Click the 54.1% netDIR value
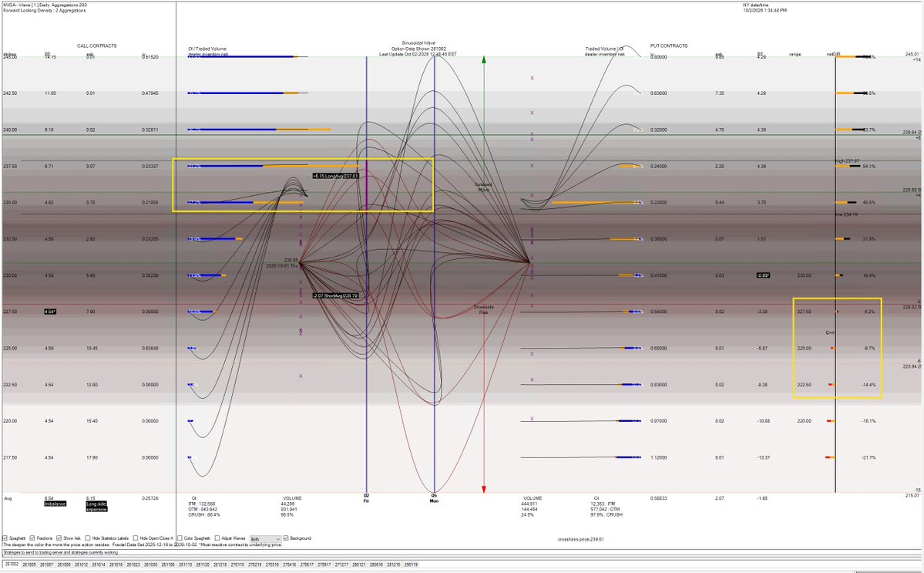This screenshot has width=924, height=573. [x=869, y=167]
